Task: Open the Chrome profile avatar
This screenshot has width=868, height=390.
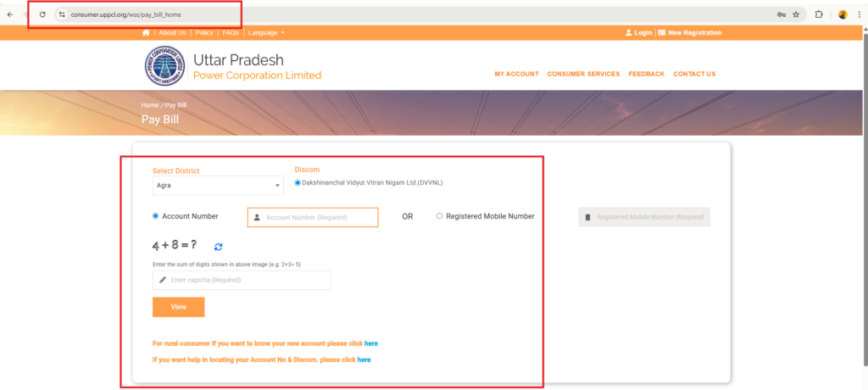Action: (x=843, y=15)
